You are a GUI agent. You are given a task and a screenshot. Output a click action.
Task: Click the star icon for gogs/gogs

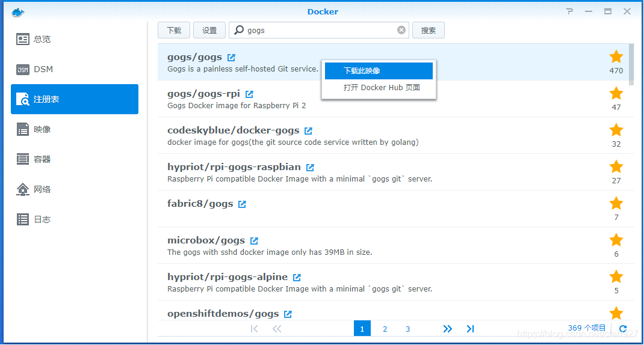(x=616, y=57)
